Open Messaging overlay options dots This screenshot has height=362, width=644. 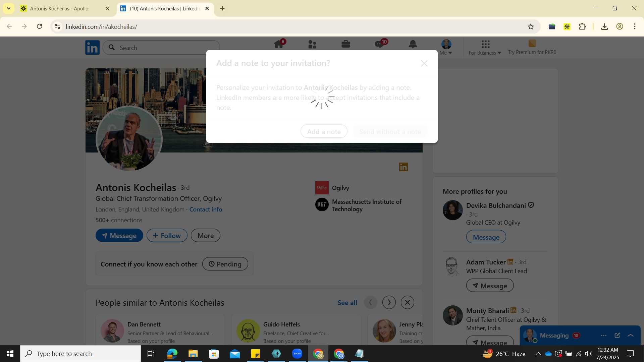pyautogui.click(x=604, y=335)
